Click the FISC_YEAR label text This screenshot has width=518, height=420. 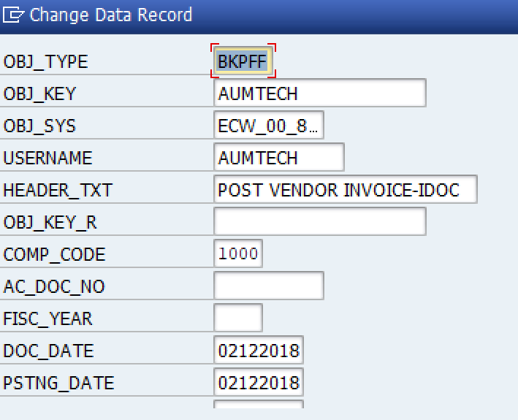pyautogui.click(x=47, y=319)
